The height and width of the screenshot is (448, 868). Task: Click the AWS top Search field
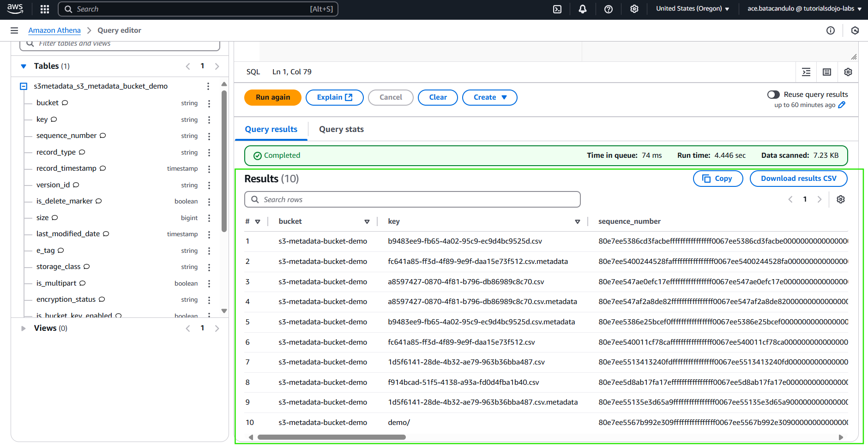198,9
